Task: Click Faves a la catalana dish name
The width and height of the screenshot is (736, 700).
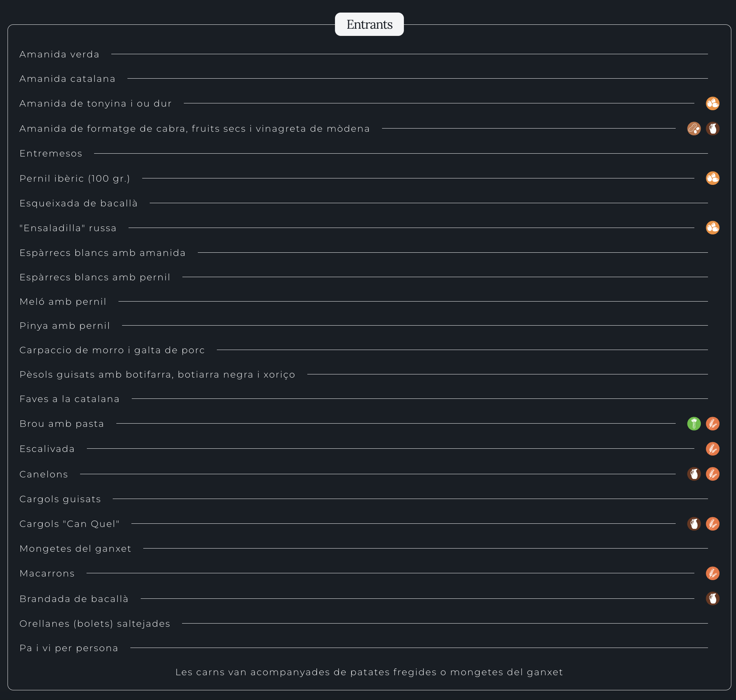Action: [x=69, y=399]
